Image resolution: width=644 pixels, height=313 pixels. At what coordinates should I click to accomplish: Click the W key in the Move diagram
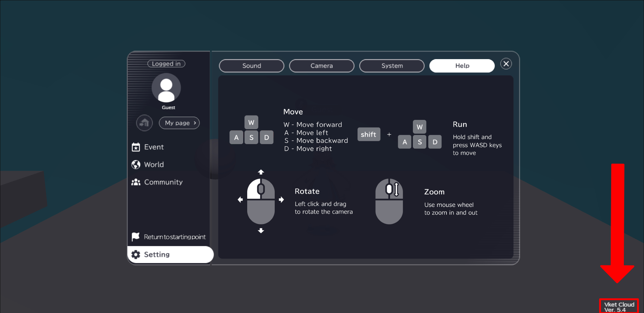tap(251, 122)
